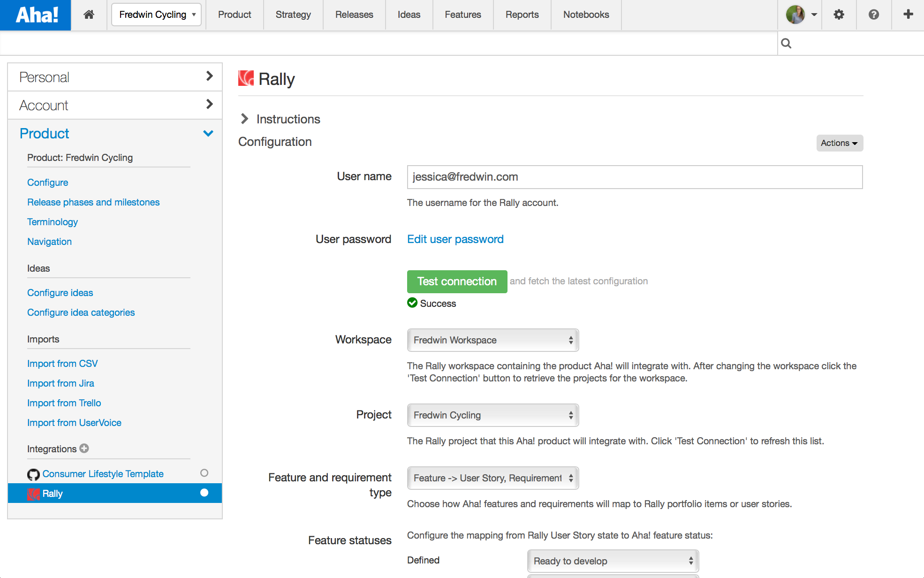Expand the Instructions section

[245, 119]
